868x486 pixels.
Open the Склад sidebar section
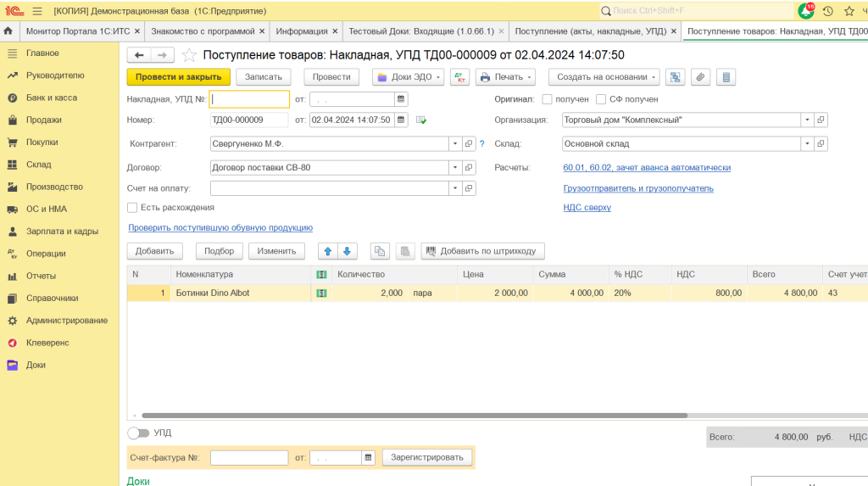pos(39,165)
